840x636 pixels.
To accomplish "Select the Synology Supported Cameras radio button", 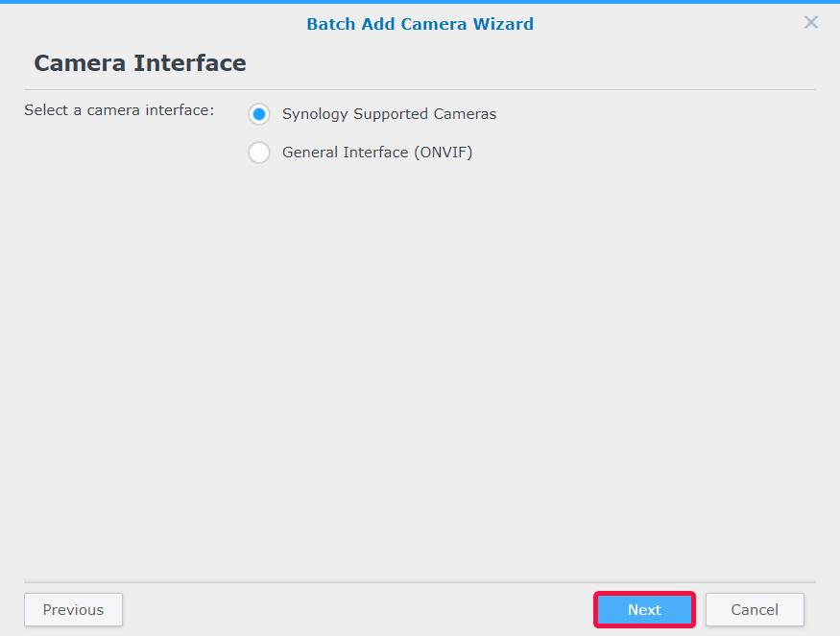I will [x=259, y=114].
